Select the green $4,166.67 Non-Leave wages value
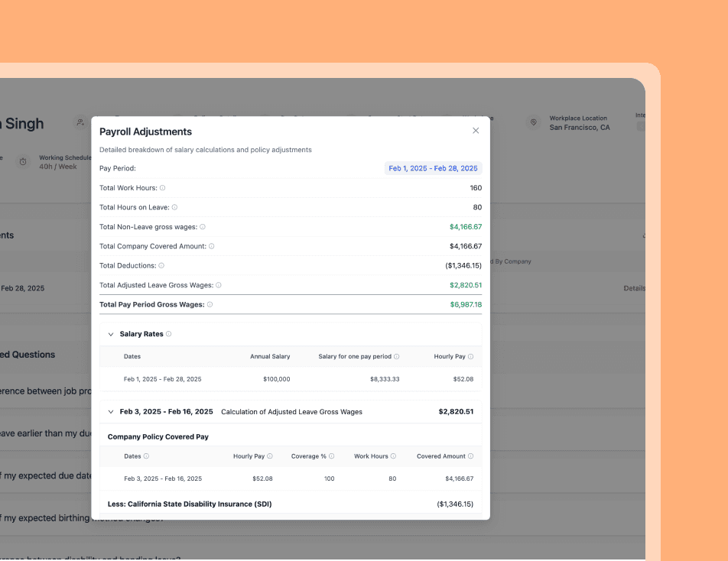 click(466, 227)
